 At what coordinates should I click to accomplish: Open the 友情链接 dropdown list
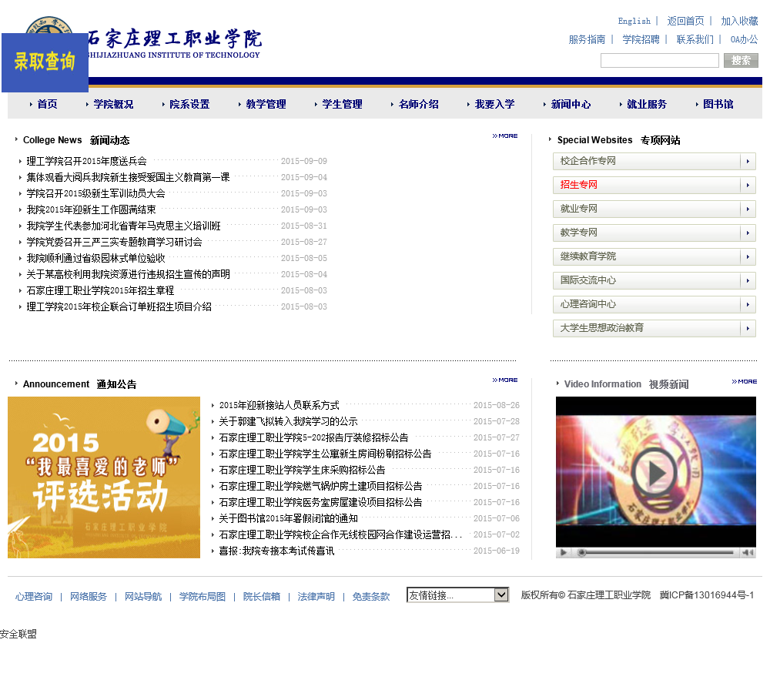point(457,594)
